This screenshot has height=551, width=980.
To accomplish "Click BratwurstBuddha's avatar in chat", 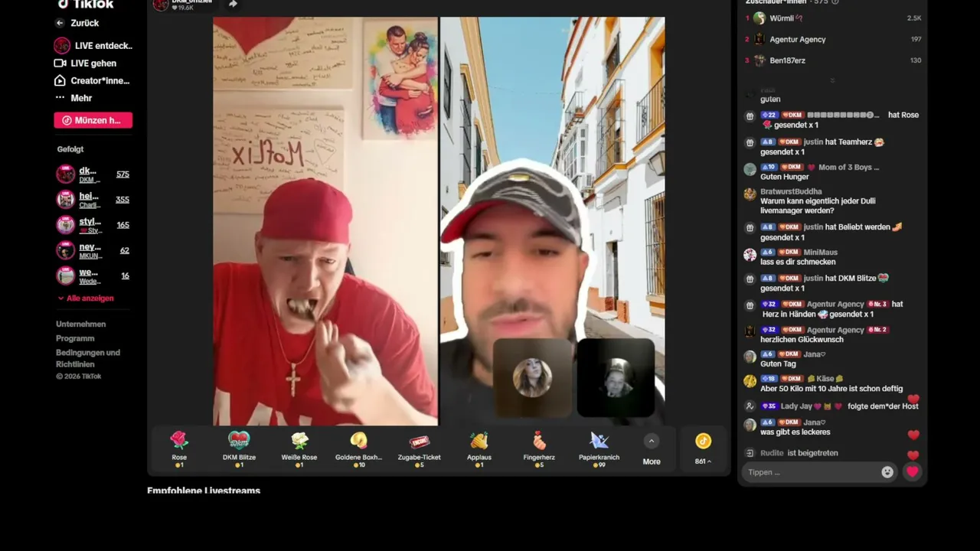I will coord(750,194).
